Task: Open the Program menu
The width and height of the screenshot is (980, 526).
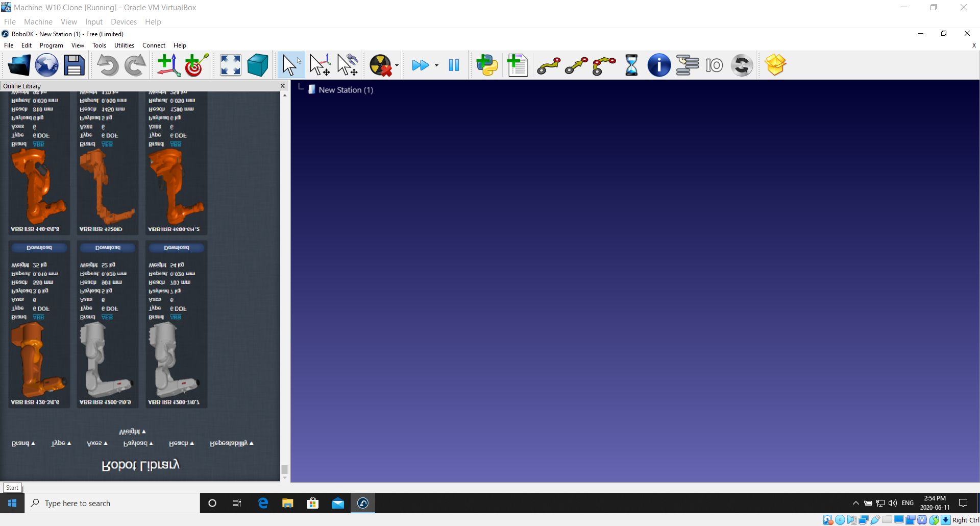Action: pyautogui.click(x=51, y=45)
